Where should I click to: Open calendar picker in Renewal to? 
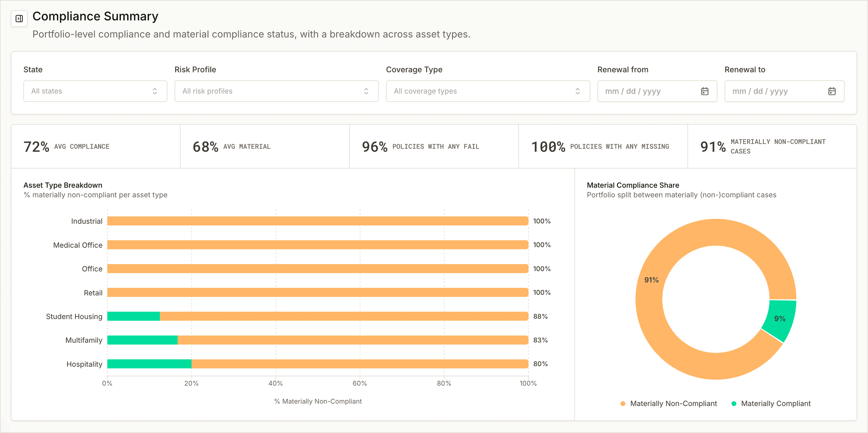832,91
